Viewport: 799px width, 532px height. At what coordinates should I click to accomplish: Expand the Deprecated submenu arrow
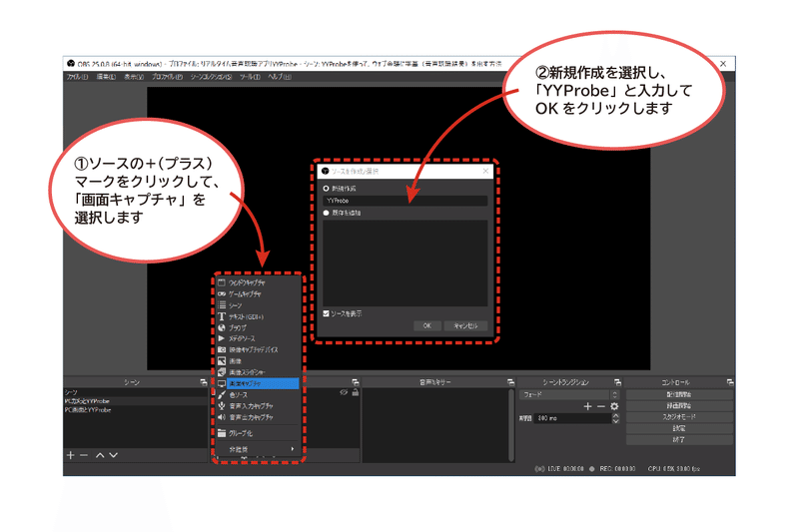(293, 449)
